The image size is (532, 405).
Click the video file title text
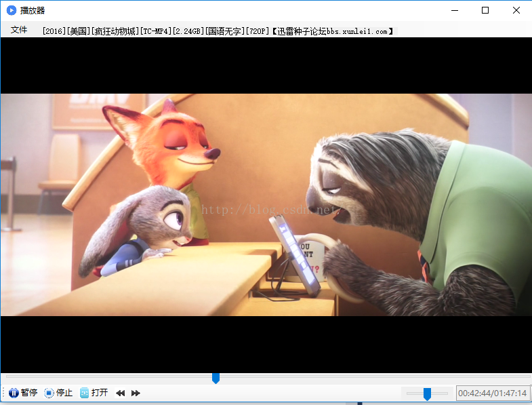[x=218, y=31]
